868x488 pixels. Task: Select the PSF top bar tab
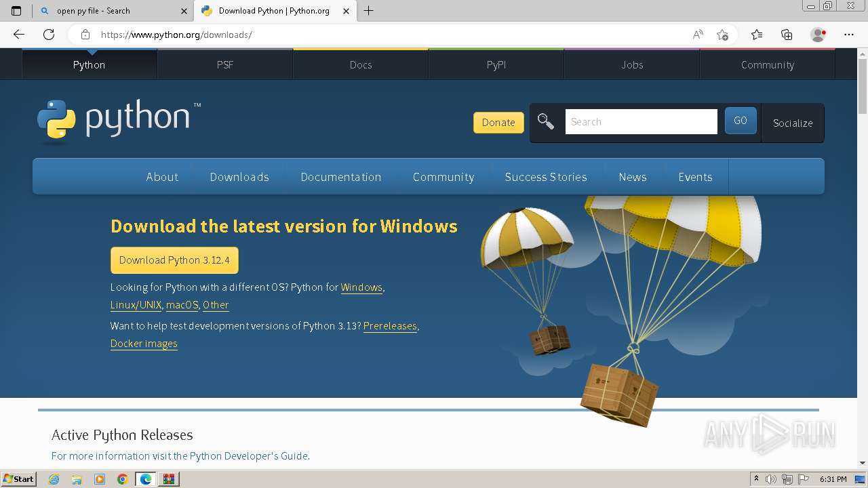[225, 64]
